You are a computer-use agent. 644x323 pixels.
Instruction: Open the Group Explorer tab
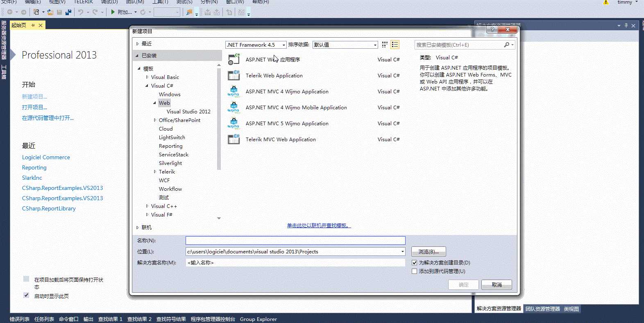click(258, 319)
